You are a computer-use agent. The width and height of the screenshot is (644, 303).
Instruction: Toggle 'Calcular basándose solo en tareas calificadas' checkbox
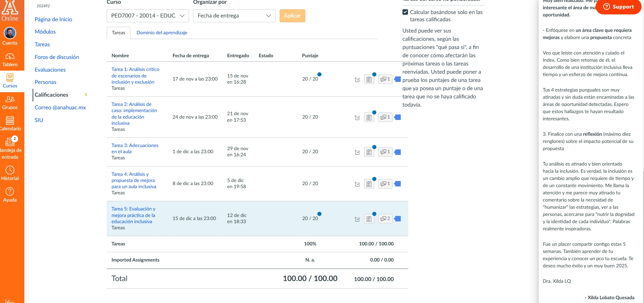coord(405,12)
